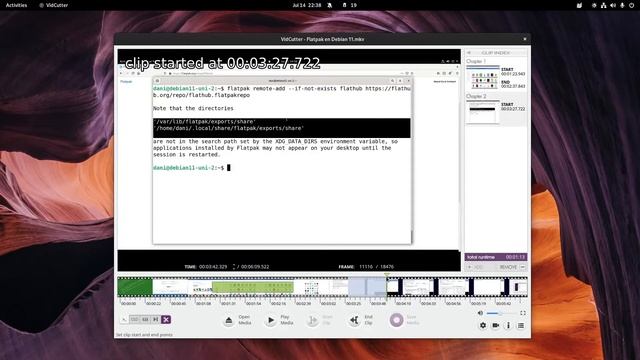
Task: Seek to the 00:01:08 mark on timeline
Action: (204, 303)
